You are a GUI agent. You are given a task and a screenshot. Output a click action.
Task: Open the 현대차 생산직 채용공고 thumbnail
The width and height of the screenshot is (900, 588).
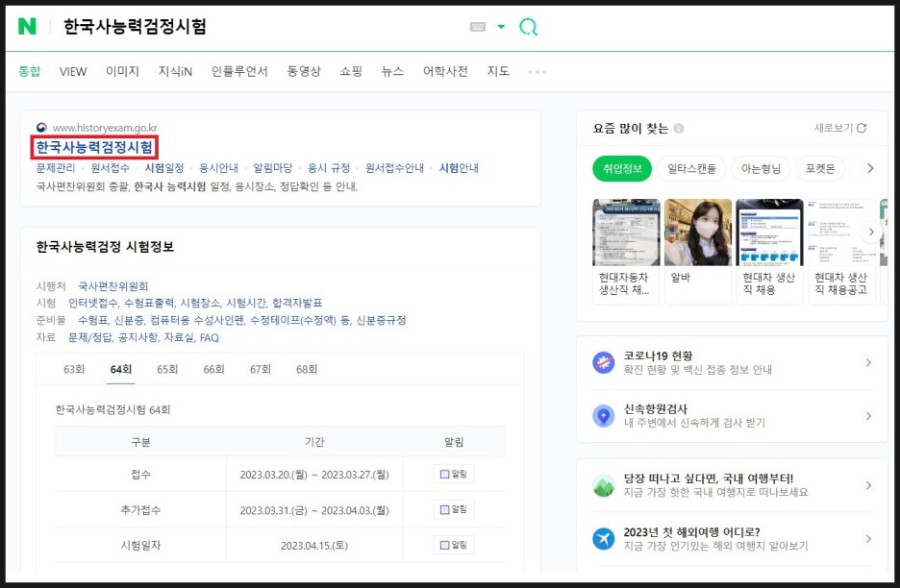tap(841, 252)
